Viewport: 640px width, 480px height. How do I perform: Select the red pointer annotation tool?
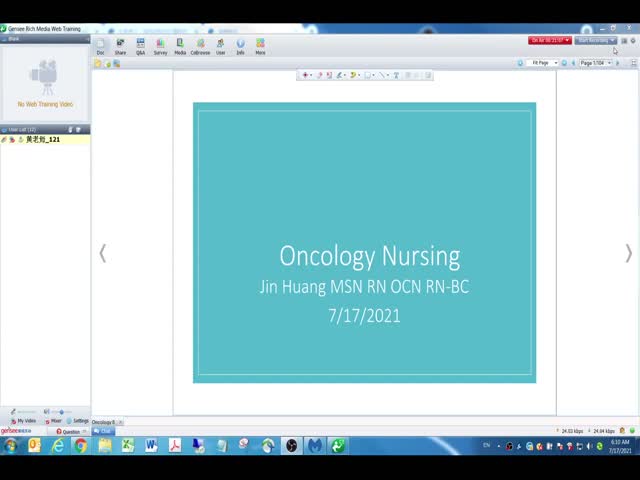305,75
